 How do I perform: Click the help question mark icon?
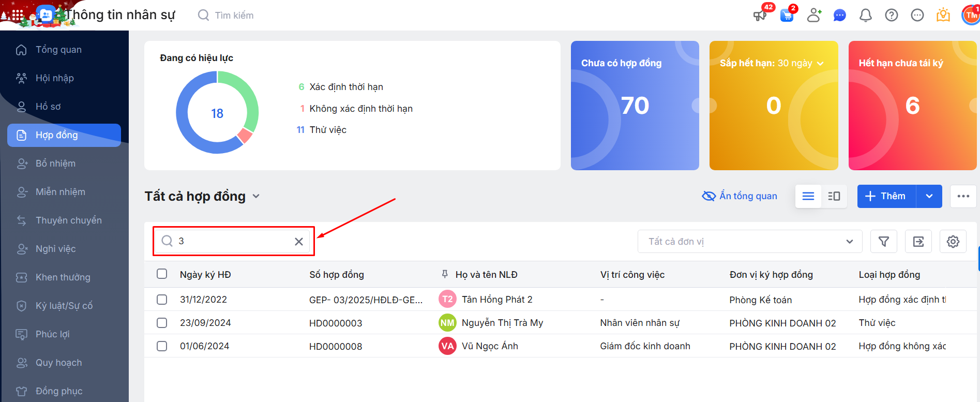pyautogui.click(x=891, y=16)
